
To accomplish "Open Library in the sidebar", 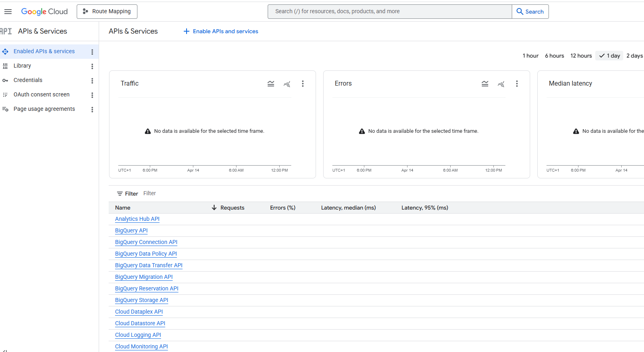I will 22,66.
